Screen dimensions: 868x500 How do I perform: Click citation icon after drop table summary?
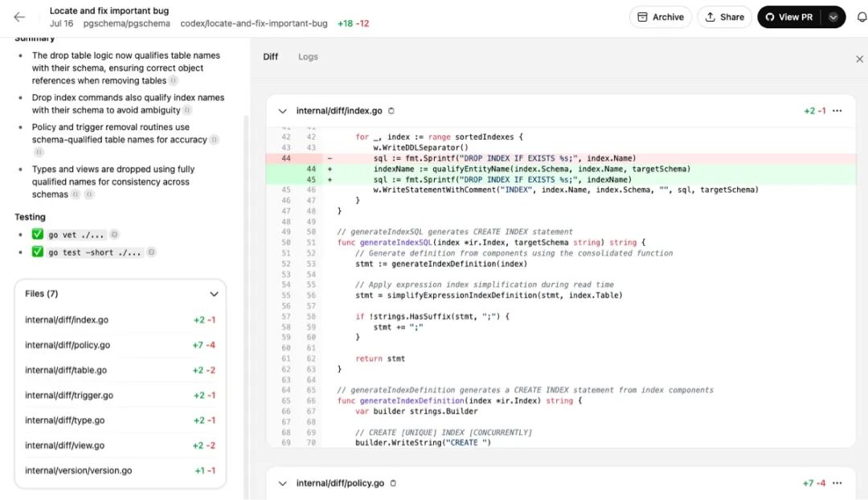tap(174, 81)
